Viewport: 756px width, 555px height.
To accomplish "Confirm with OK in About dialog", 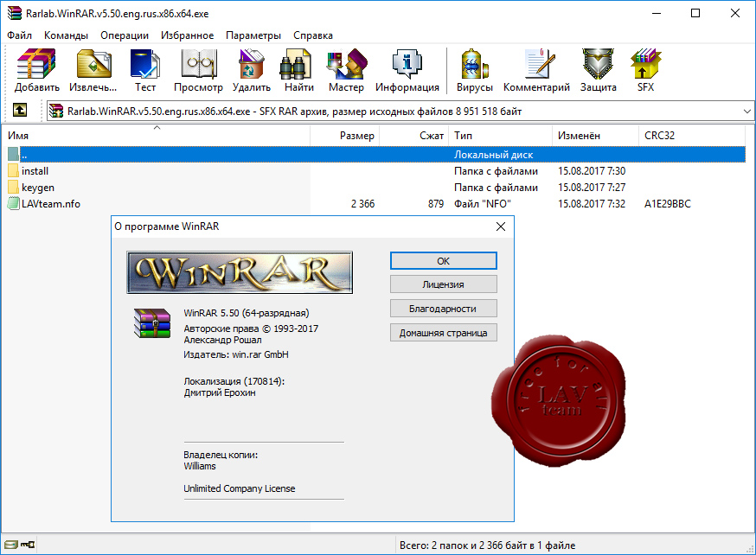I will point(443,260).
